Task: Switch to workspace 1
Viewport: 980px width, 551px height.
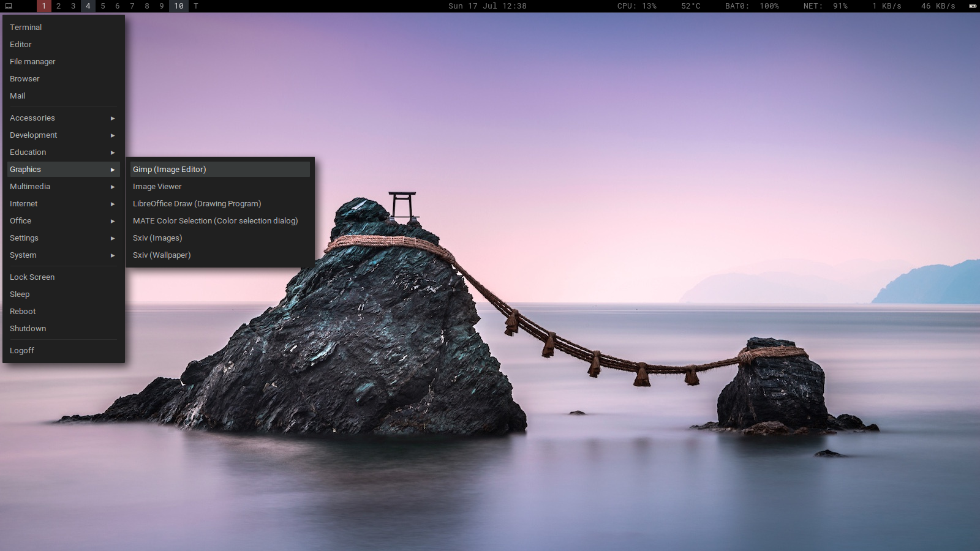Action: [x=44, y=6]
